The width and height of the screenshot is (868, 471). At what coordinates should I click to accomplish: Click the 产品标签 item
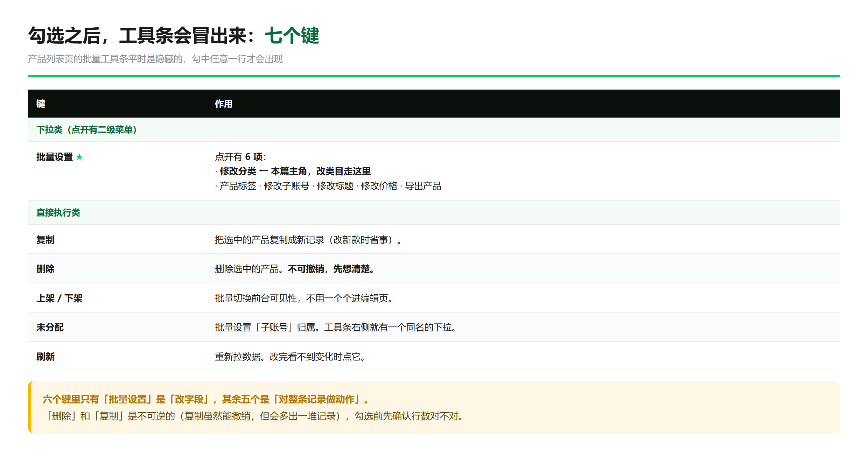pos(238,186)
